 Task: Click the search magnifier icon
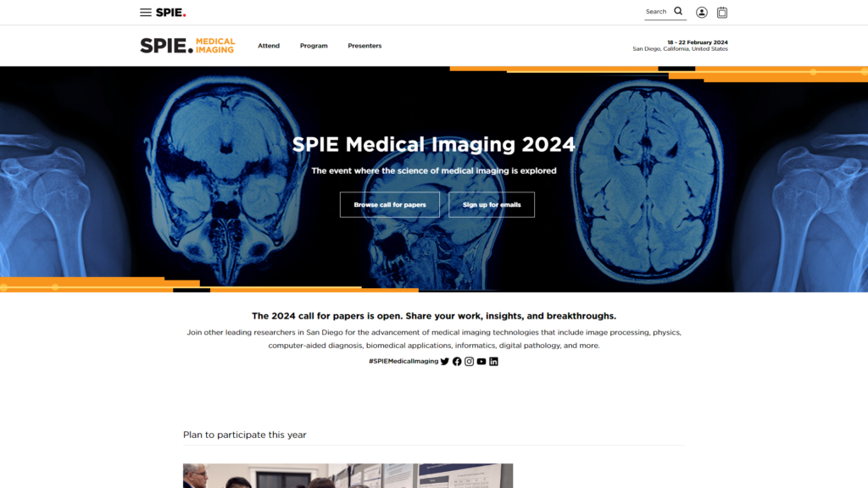coord(678,11)
